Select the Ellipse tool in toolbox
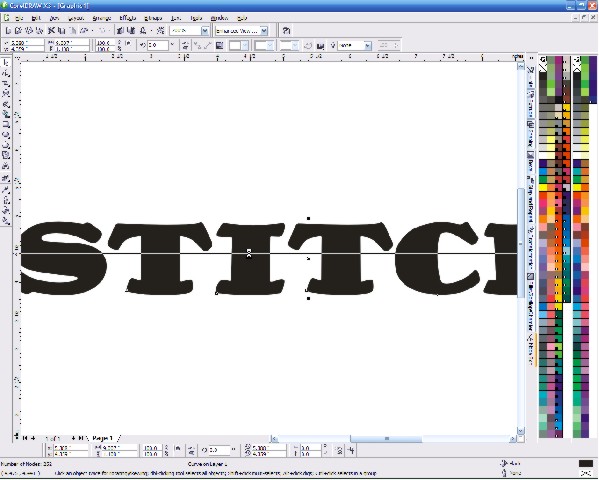The image size is (599, 480). 6,135
